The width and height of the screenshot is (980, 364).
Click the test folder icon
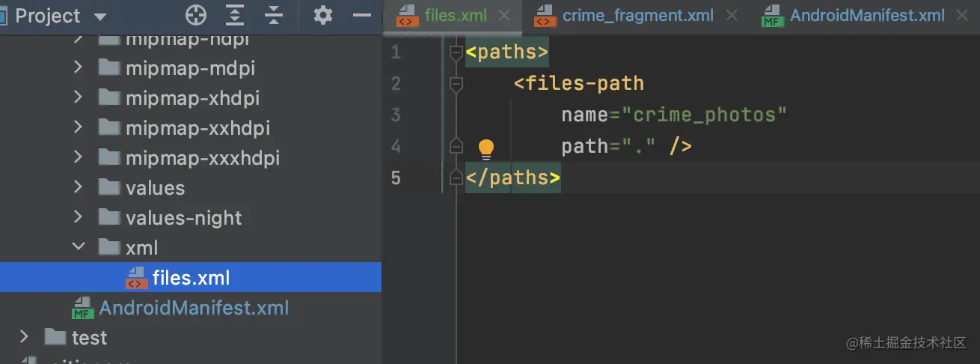pyautogui.click(x=55, y=337)
